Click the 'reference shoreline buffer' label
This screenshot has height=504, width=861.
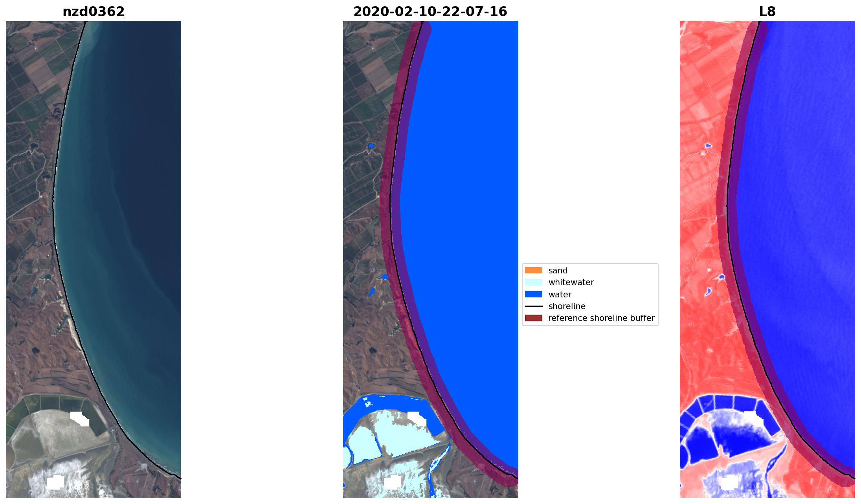click(x=601, y=318)
